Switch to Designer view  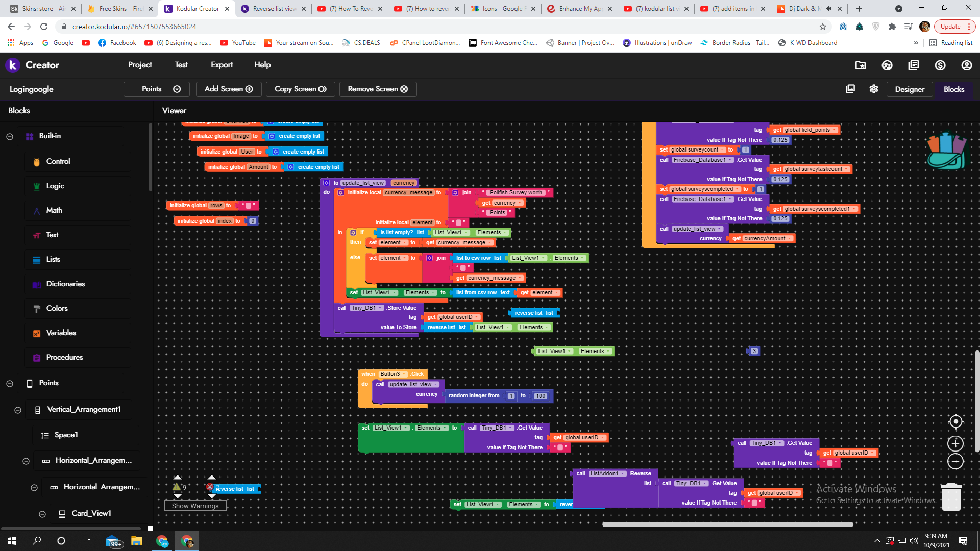(x=909, y=89)
